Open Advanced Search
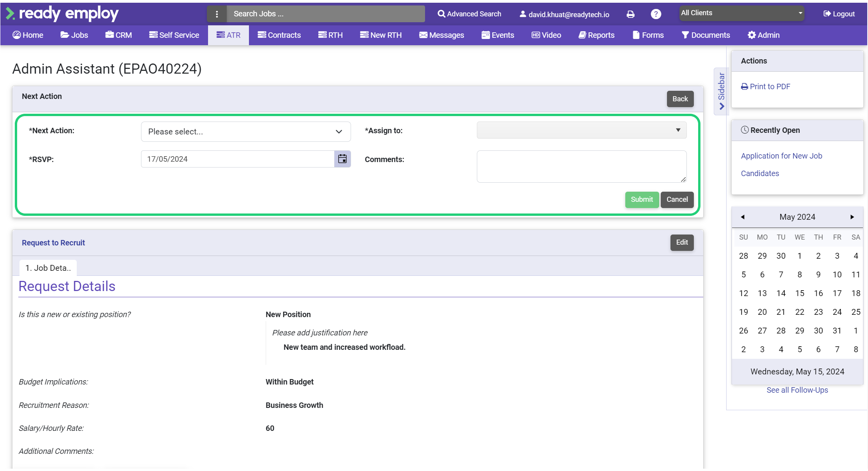Image resolution: width=868 pixels, height=471 pixels. (469, 14)
